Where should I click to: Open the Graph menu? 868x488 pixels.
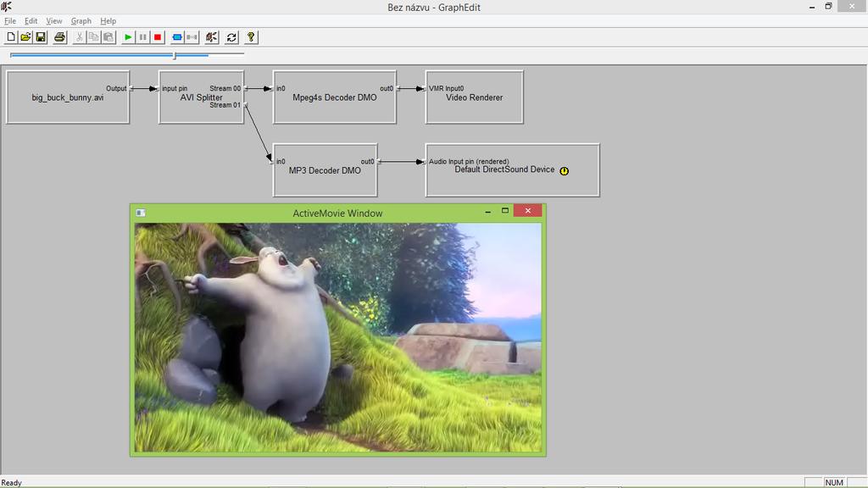click(x=81, y=21)
